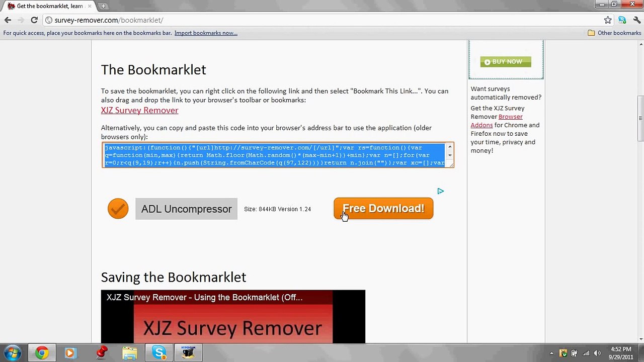Close the 'Get the bookmarklet' tab

pos(90,6)
